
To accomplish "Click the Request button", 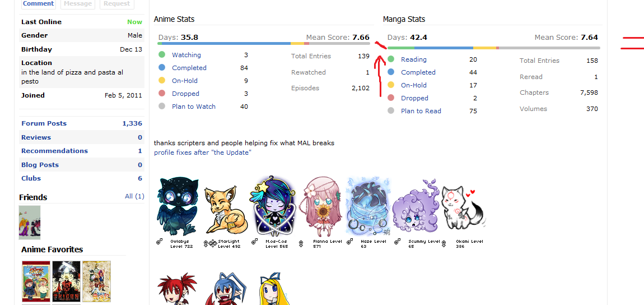I will 117,4.
